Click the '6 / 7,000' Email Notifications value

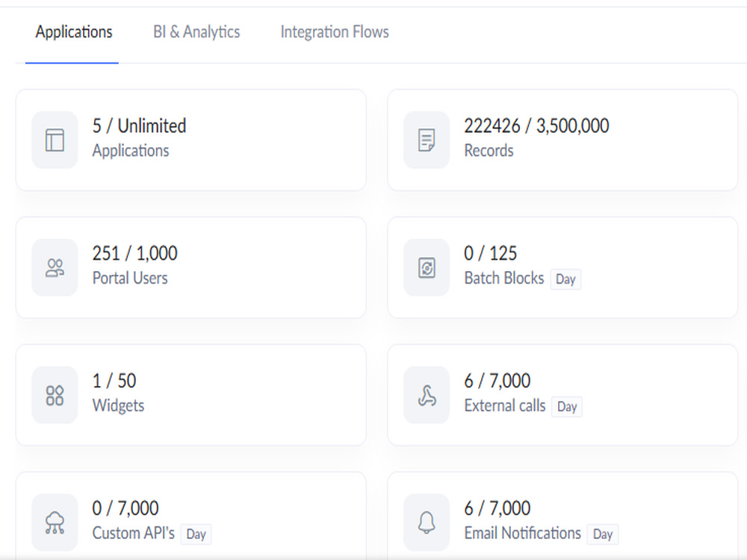point(497,508)
